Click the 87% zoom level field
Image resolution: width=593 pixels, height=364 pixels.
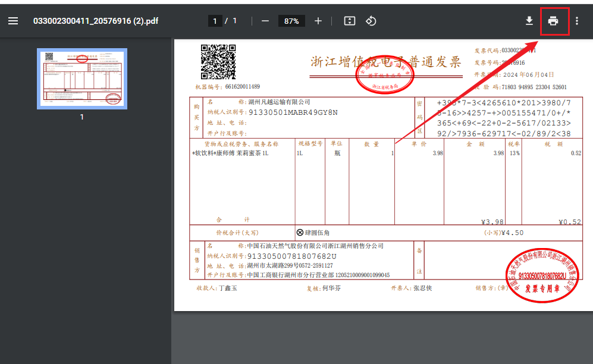(x=291, y=21)
